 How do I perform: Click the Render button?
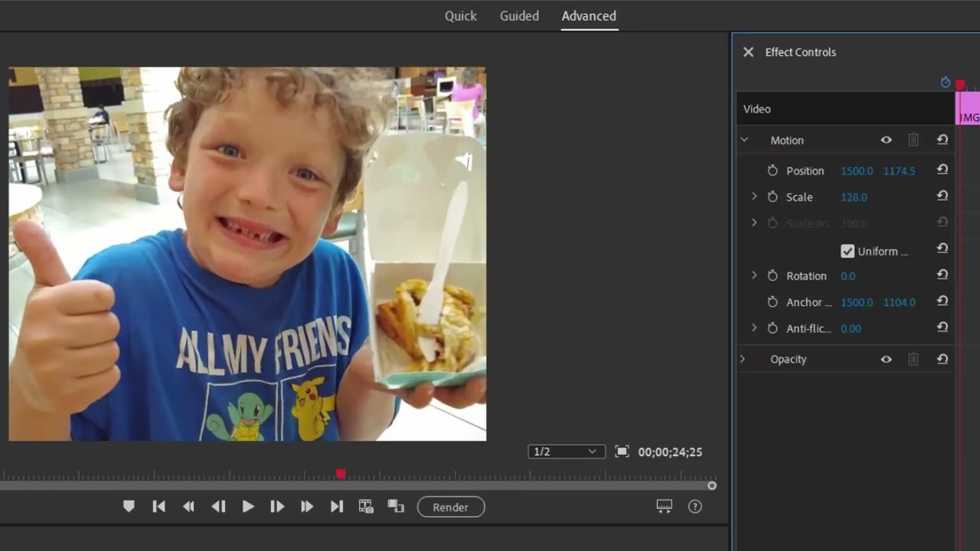tap(451, 507)
